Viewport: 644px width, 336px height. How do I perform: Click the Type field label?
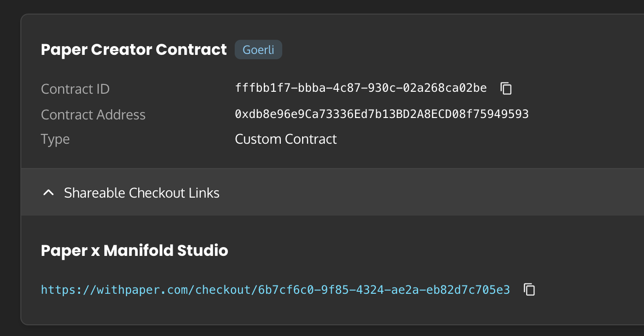pos(55,139)
